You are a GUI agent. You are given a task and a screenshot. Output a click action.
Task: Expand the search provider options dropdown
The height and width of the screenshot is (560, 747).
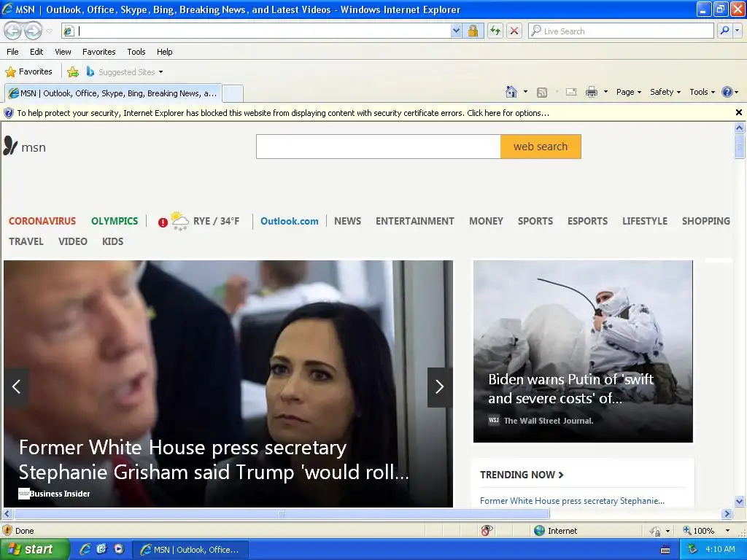pyautogui.click(x=737, y=31)
